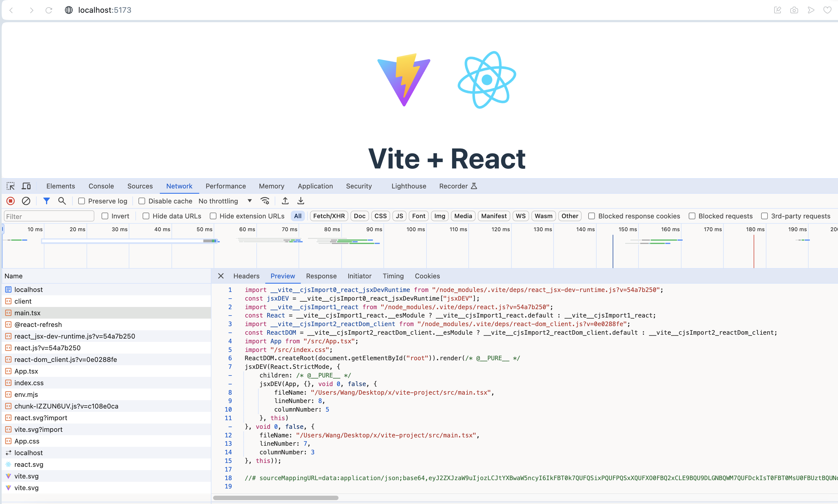Select the index.css request row
This screenshot has width=838, height=504.
coord(107,383)
